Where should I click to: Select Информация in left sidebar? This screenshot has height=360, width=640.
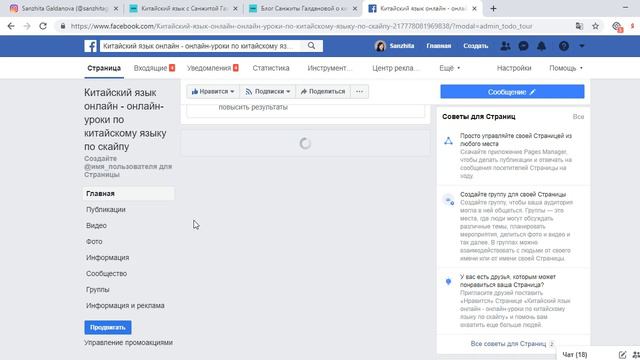point(107,258)
